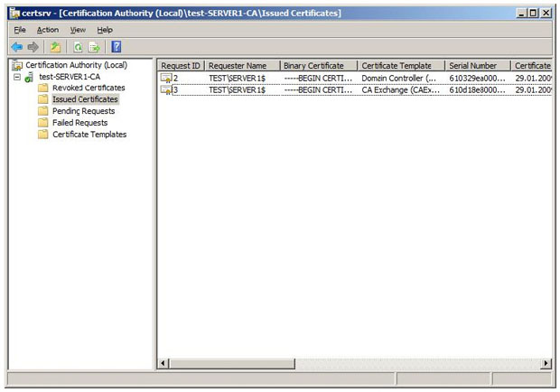Minimize the certsrv window
The height and width of the screenshot is (392, 560).
[522, 14]
